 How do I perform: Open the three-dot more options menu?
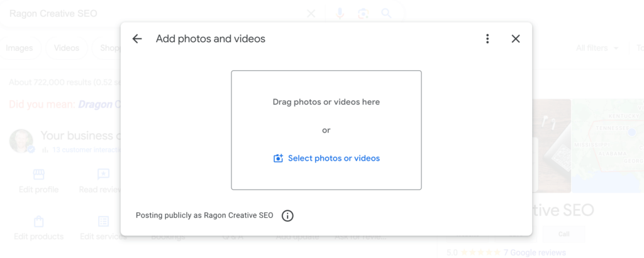click(487, 38)
